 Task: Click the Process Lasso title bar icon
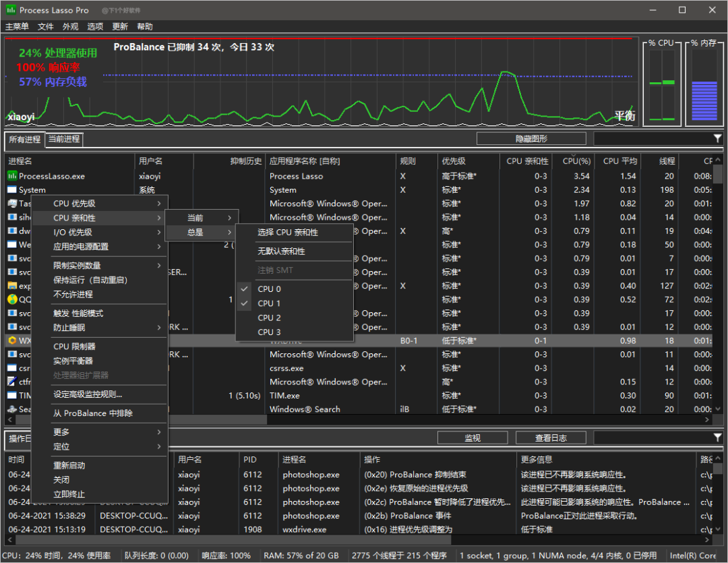click(10, 10)
